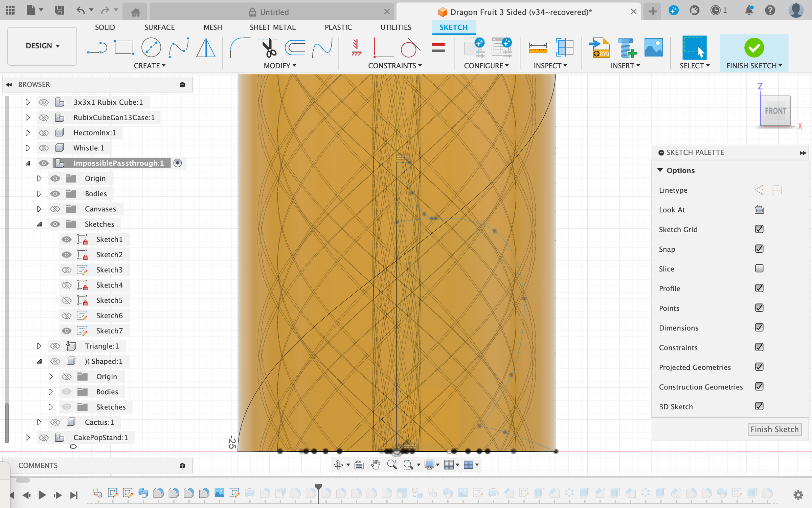Pick the Fit Point Spline tool
The height and width of the screenshot is (508, 812).
coord(179,48)
